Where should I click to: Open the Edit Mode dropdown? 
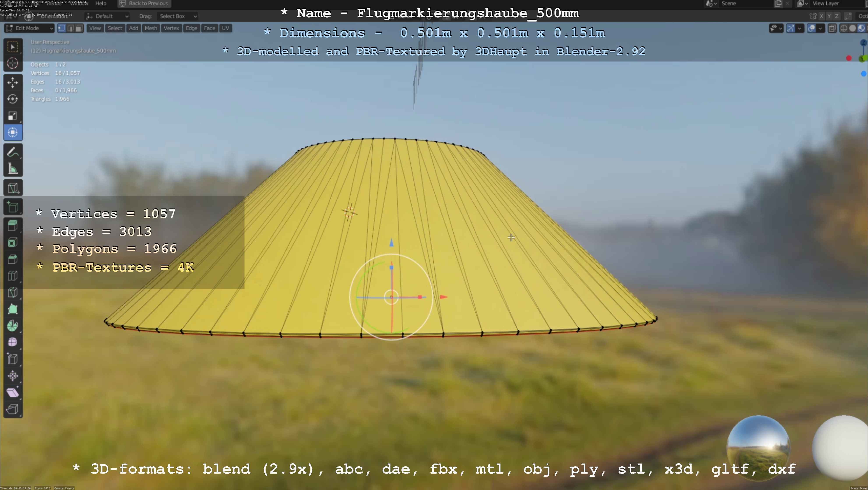click(x=29, y=28)
